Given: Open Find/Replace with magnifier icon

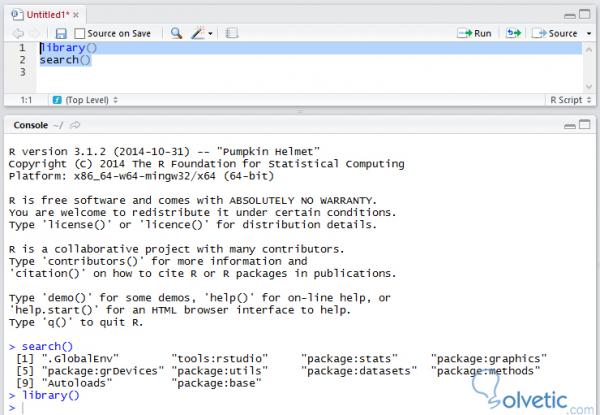Looking at the screenshot, I should [176, 33].
